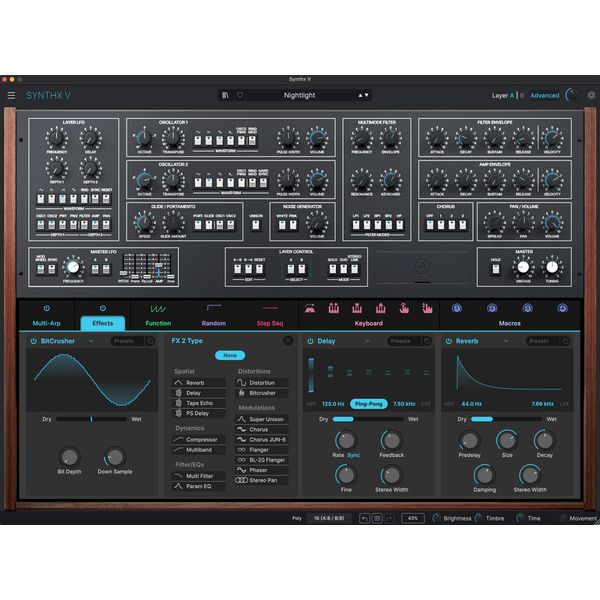Click the undo arrow in status bar

click(365, 518)
